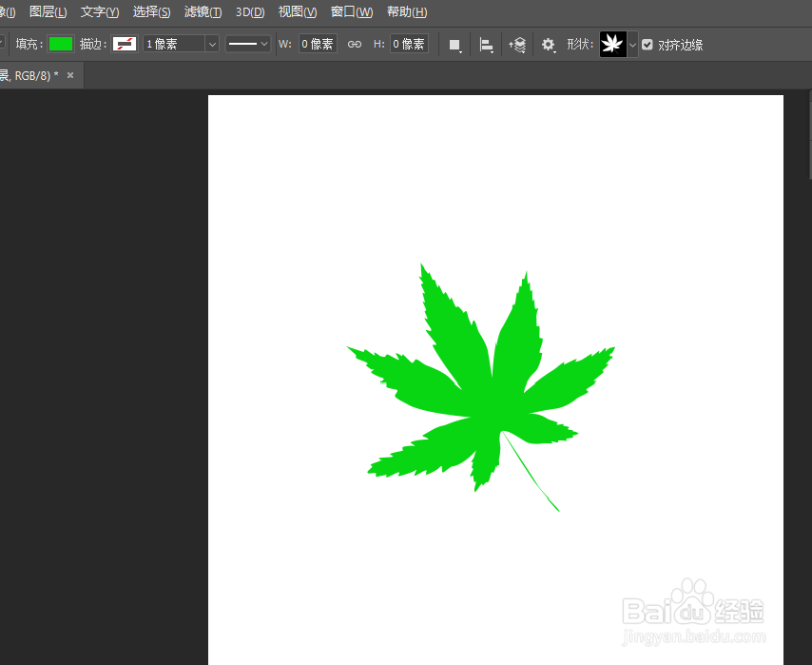The width and height of the screenshot is (812, 665).
Task: Expand the stroke width 1像素 dropdown
Action: pyautogui.click(x=211, y=44)
